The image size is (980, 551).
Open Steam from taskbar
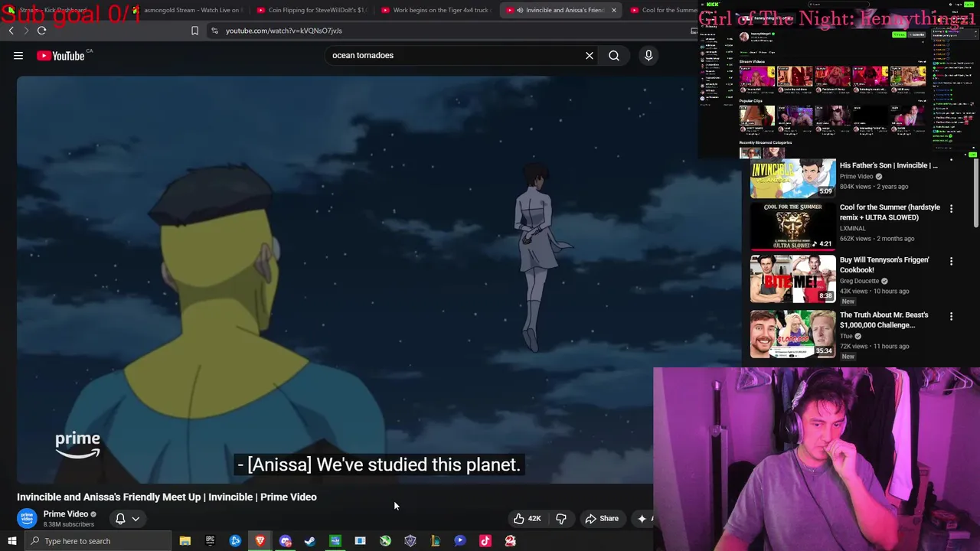tap(310, 541)
